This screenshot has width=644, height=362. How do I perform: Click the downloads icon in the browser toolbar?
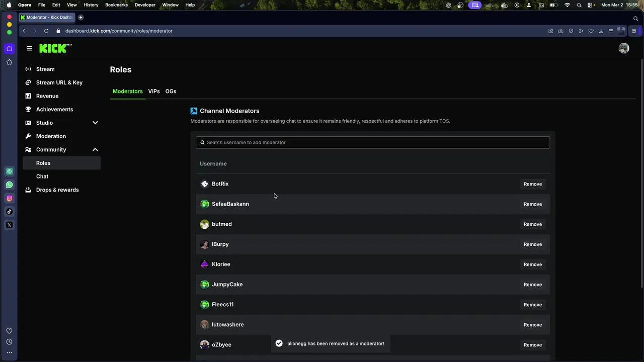coord(601,31)
